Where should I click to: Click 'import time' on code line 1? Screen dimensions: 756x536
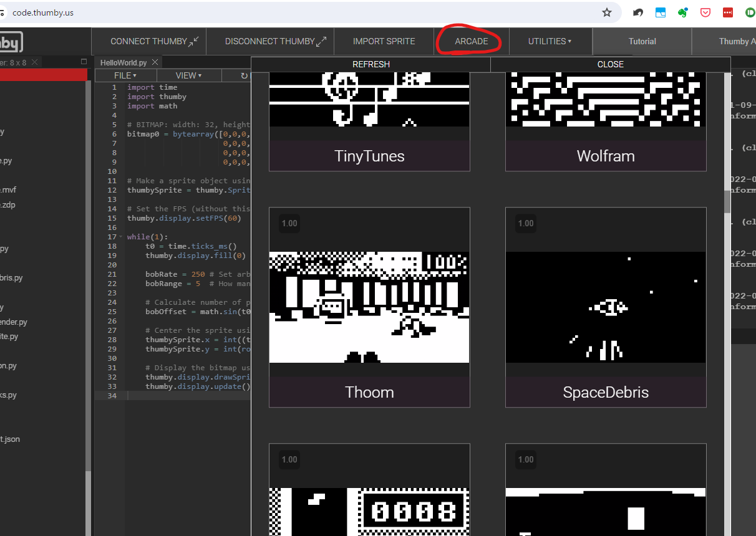(x=152, y=87)
